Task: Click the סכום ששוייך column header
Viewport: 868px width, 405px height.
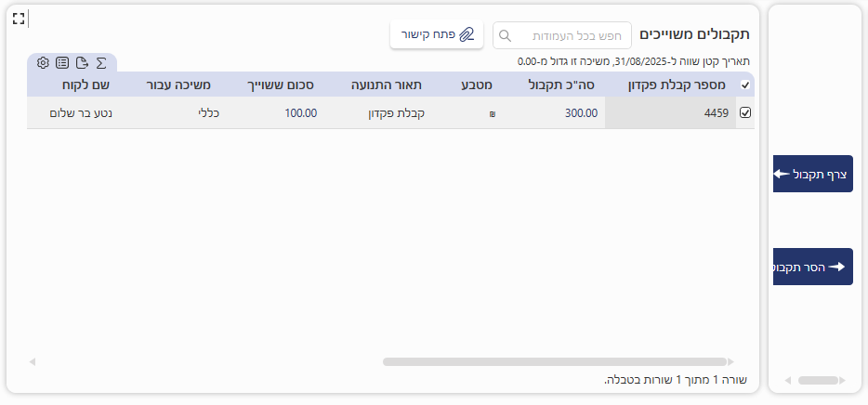Action: (280, 85)
